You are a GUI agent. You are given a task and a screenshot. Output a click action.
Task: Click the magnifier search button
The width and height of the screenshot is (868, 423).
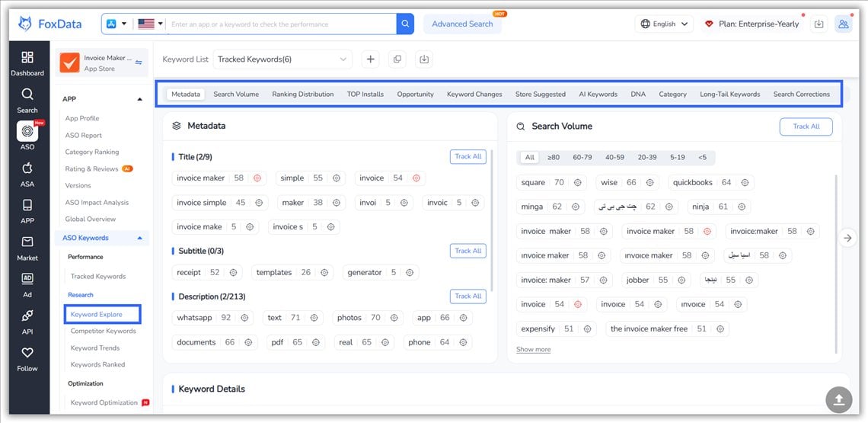[405, 24]
